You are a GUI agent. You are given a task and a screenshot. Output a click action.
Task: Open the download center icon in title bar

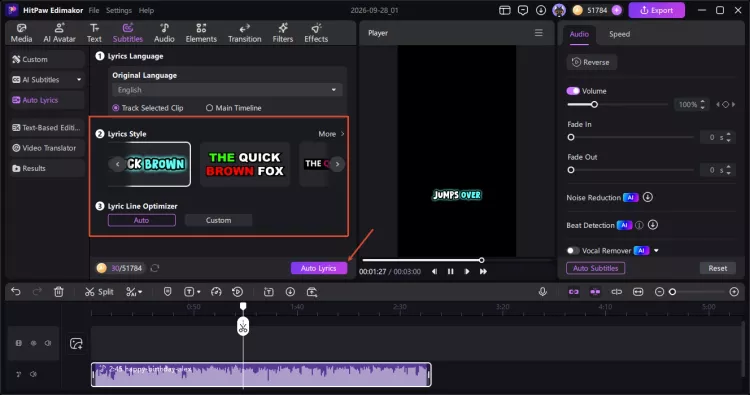[x=541, y=10]
